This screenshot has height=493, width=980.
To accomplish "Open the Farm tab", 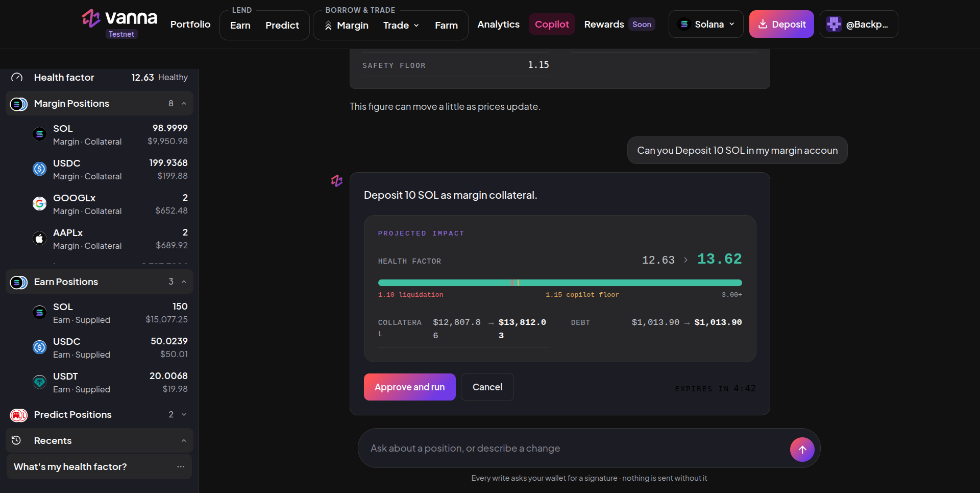I will tap(446, 25).
